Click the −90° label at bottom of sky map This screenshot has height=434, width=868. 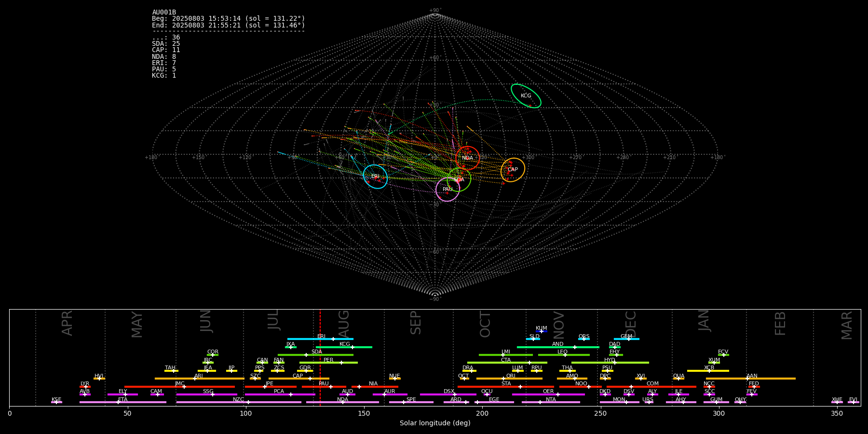pyautogui.click(x=435, y=299)
